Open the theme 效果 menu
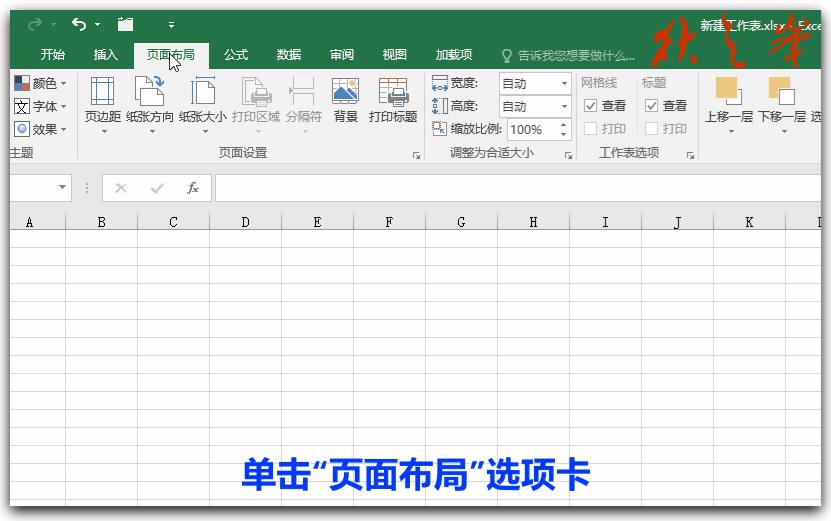Screen dimensions: 831x521 41,129
